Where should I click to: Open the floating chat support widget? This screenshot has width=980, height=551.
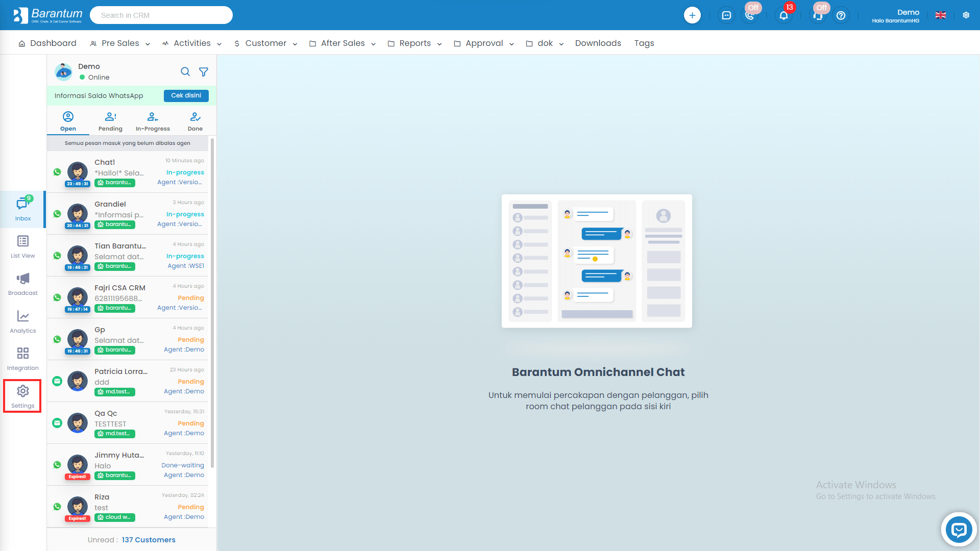(959, 530)
